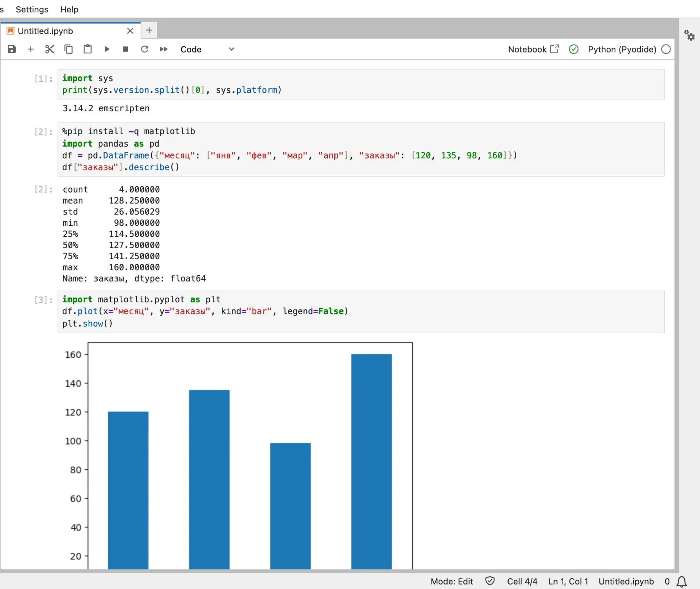700x589 pixels.
Task: Cut the selected cell with the scissors icon
Action: coord(50,49)
